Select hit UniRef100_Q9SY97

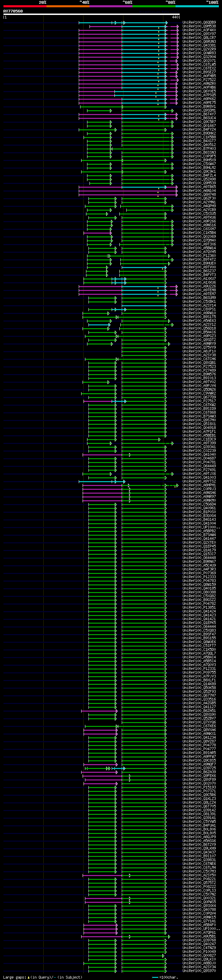tap(199, 34)
